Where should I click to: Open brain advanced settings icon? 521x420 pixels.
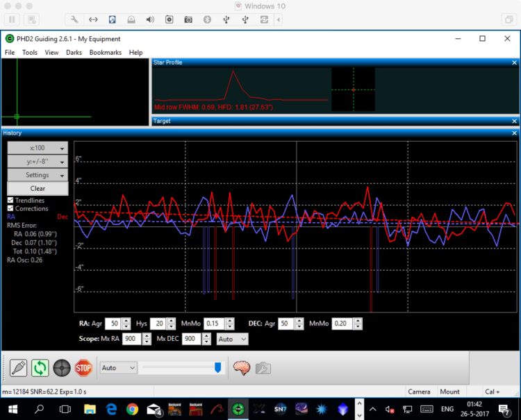point(242,368)
